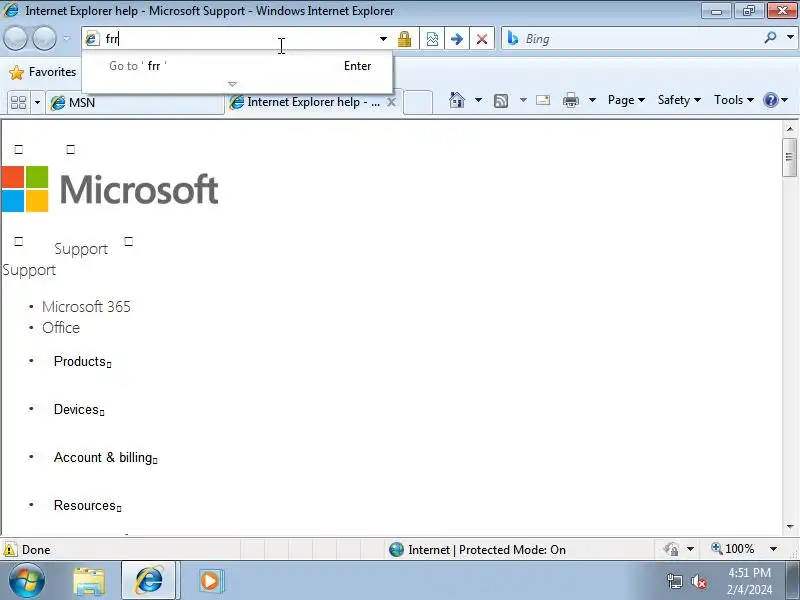
Task: Click the Forward navigation button
Action: (44, 38)
